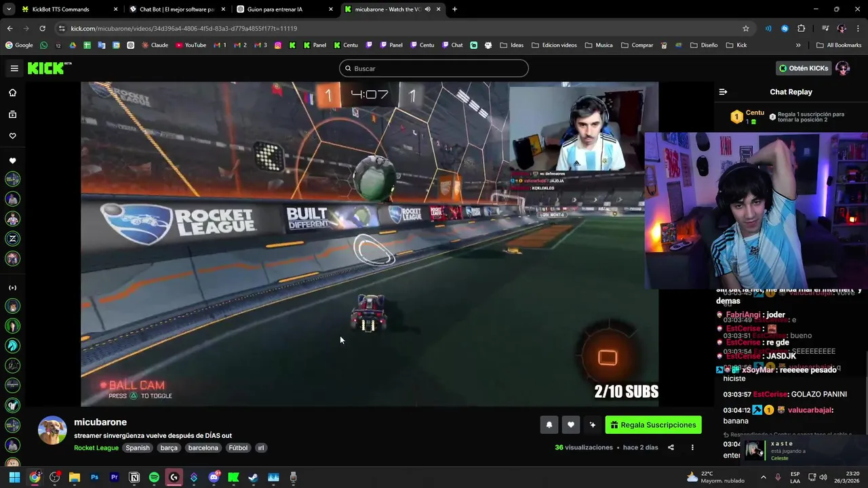The image size is (868, 488).
Task: Open the volume control in tray
Action: coord(823,477)
